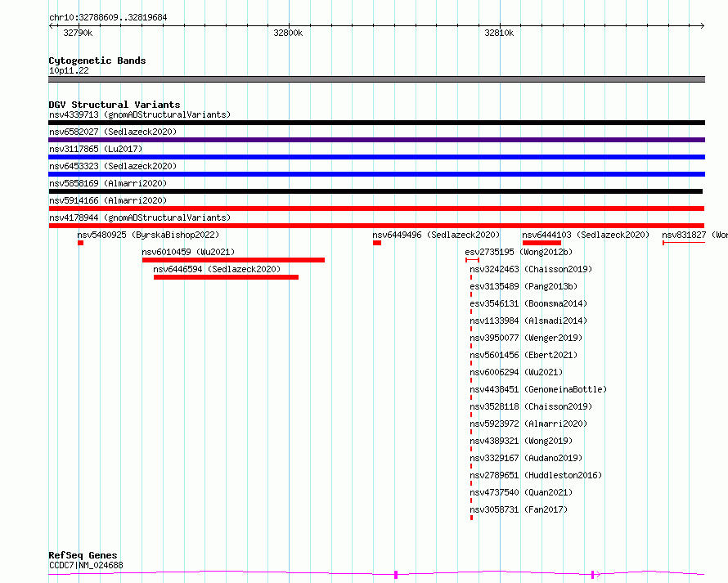
Task: Open nsv5923972 (Almarri2020) label
Action: pos(528,424)
